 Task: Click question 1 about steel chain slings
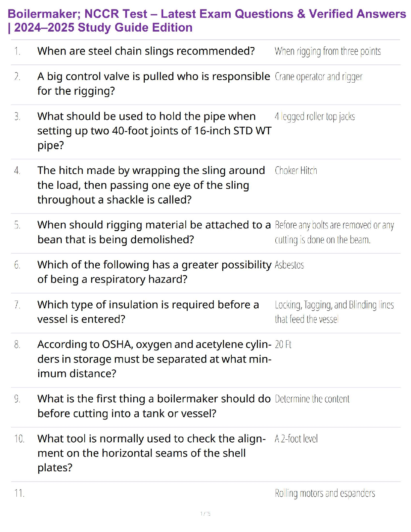pos(146,51)
